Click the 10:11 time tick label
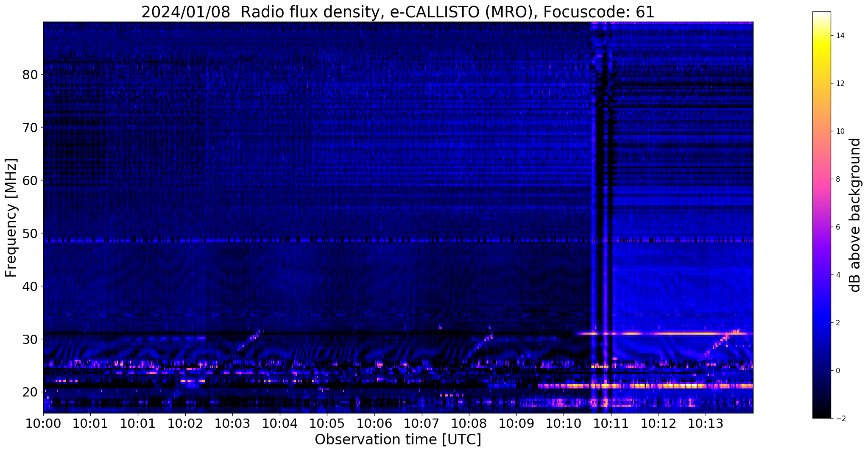The height and width of the screenshot is (452, 868). coord(611,423)
